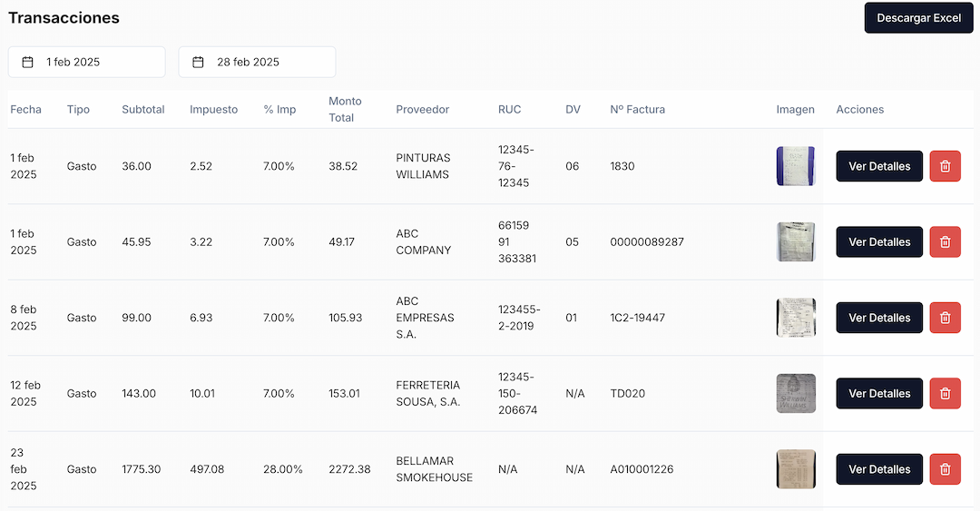
Task: Click the tax value 497.08
Action: pos(207,469)
